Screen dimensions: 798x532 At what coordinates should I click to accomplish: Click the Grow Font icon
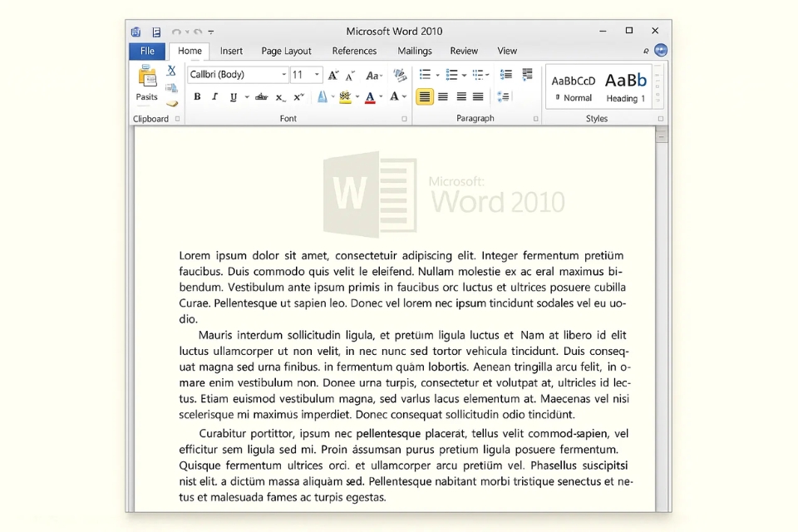tap(332, 75)
